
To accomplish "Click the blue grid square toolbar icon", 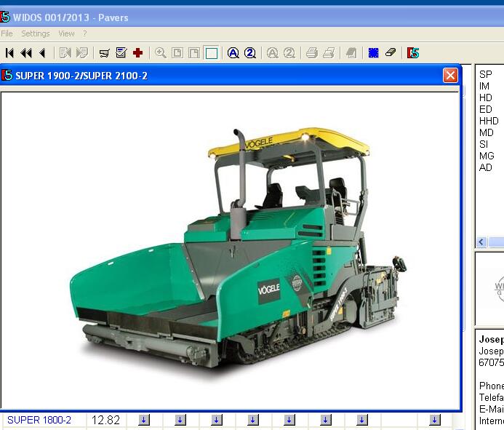I will tap(373, 52).
